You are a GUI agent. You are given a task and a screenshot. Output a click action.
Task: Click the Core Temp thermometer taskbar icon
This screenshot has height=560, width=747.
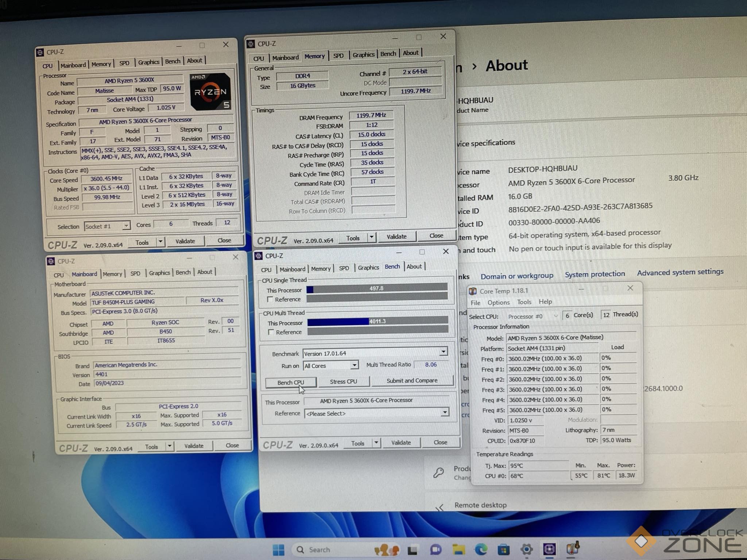pos(573,548)
